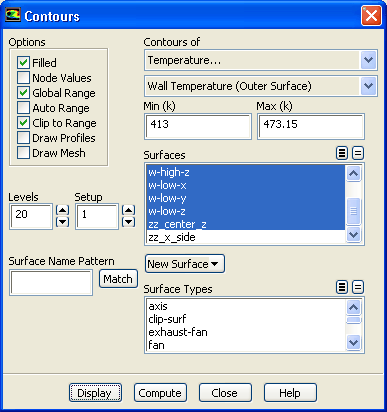Click the Compute button
This screenshot has width=387, height=412.
pos(160,393)
